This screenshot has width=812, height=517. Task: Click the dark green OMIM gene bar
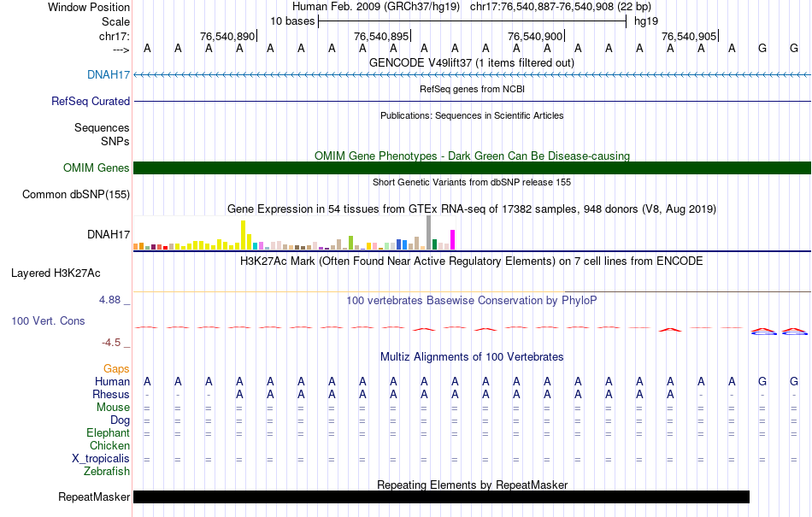pyautogui.click(x=472, y=167)
